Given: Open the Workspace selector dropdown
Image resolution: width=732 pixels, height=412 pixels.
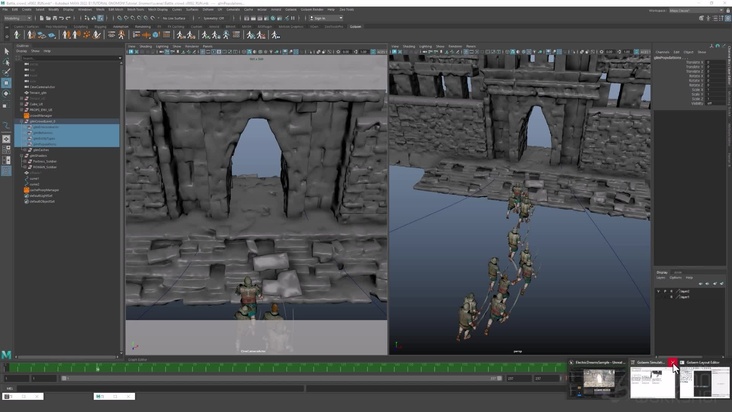Looking at the screenshot, I should [x=696, y=10].
